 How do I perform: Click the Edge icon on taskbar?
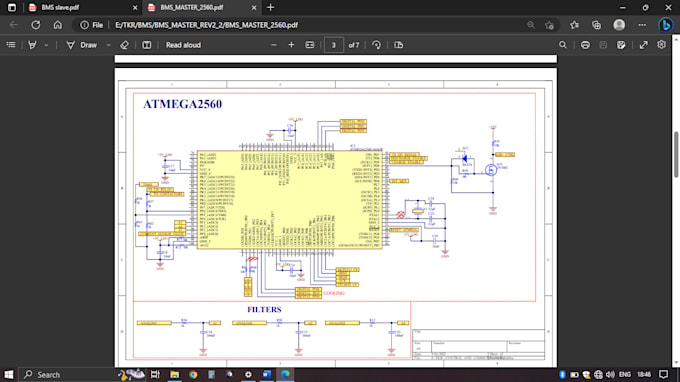285,375
